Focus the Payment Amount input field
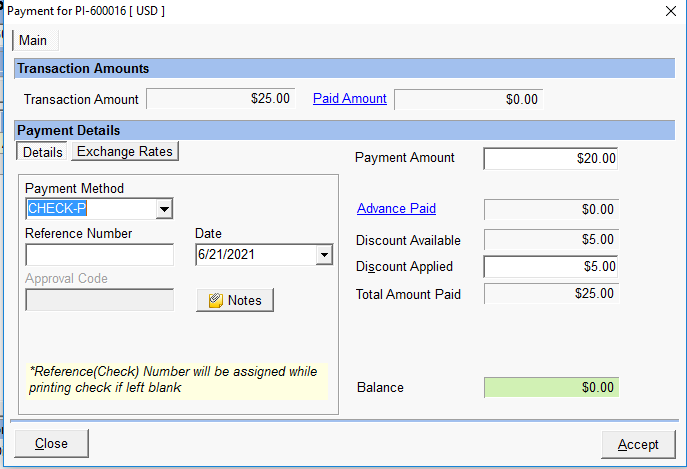Screen dimensions: 687x469 coord(550,158)
